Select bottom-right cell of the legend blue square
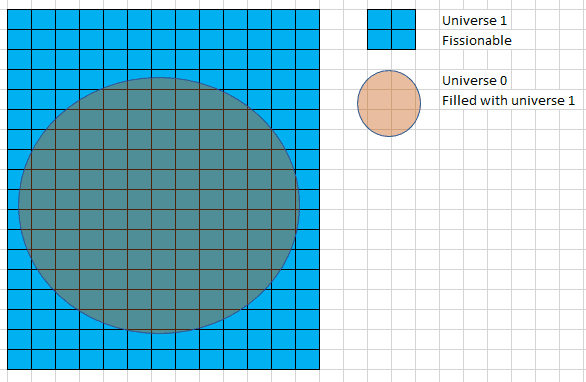Image resolution: width=586 pixels, height=382 pixels. tap(404, 40)
